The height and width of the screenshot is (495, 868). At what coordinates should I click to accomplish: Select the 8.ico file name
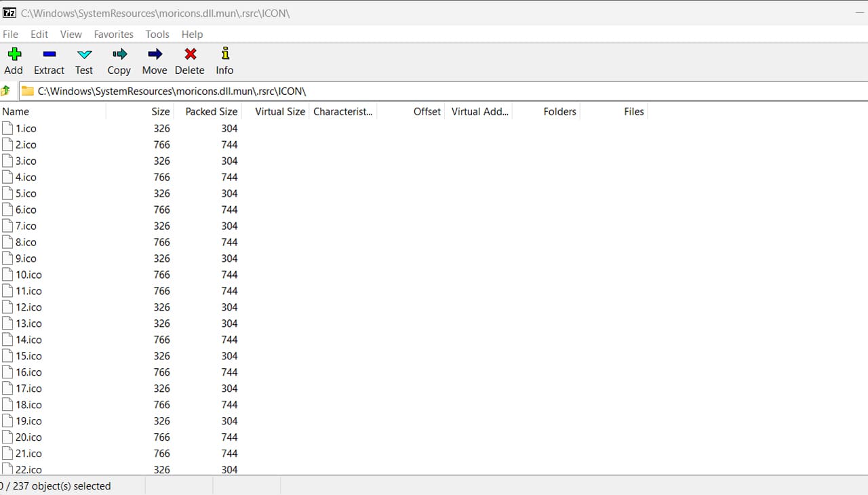pos(26,242)
